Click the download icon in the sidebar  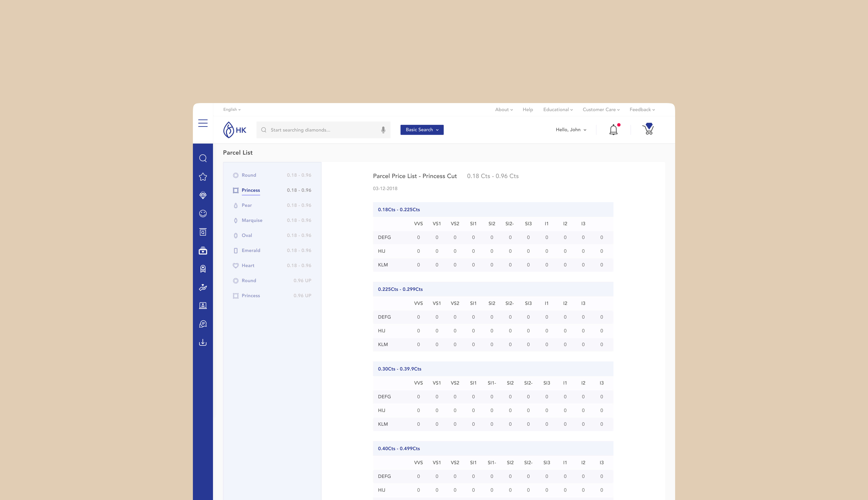[203, 342]
